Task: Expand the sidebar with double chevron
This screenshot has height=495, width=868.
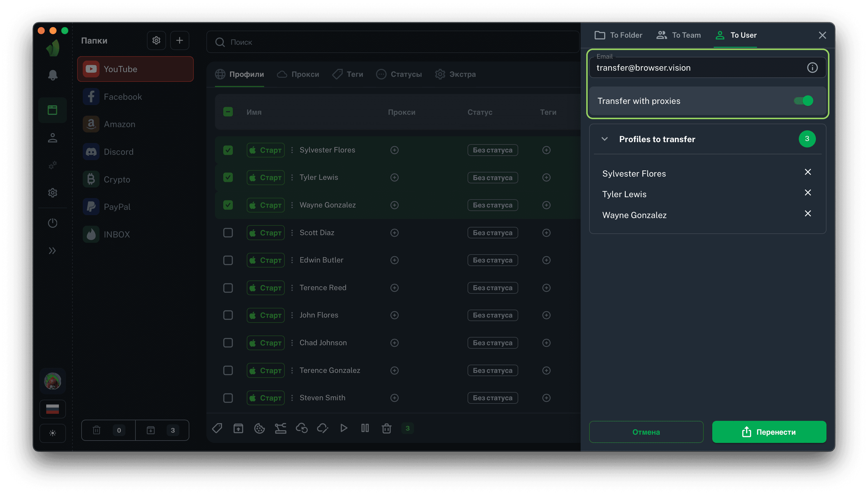Action: click(52, 251)
